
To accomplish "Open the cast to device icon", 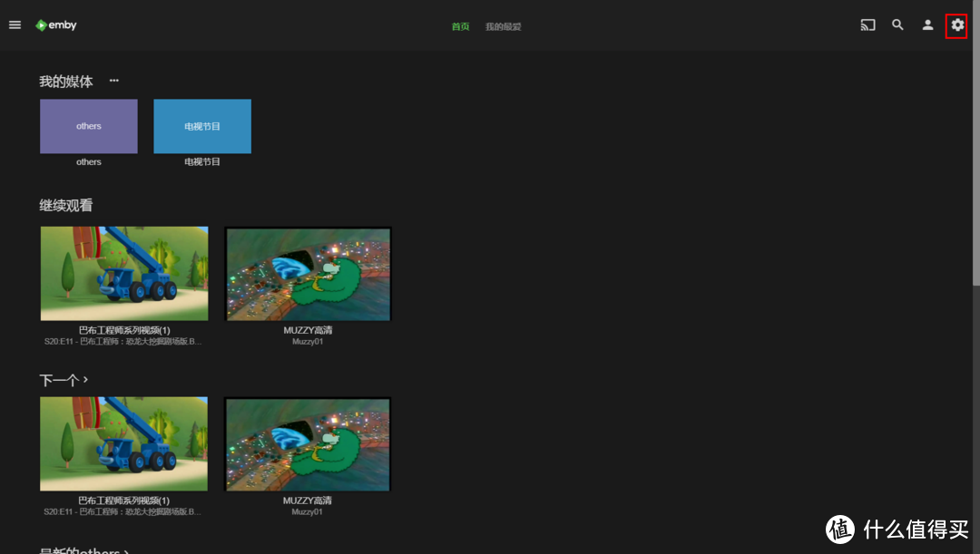I will [x=867, y=25].
